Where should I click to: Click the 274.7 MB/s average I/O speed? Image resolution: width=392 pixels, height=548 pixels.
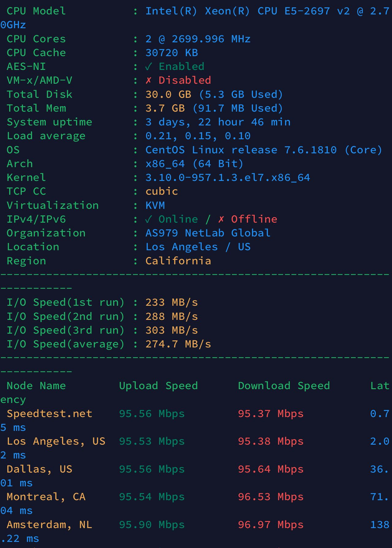(178, 344)
